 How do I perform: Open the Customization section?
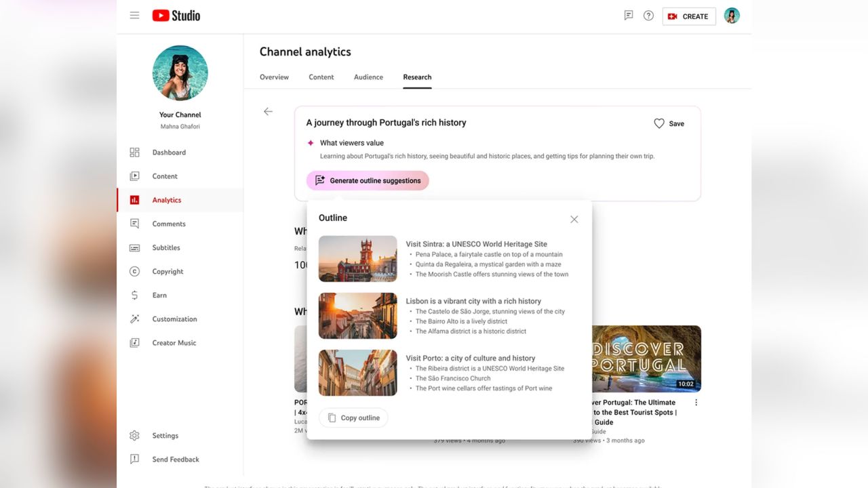click(174, 319)
